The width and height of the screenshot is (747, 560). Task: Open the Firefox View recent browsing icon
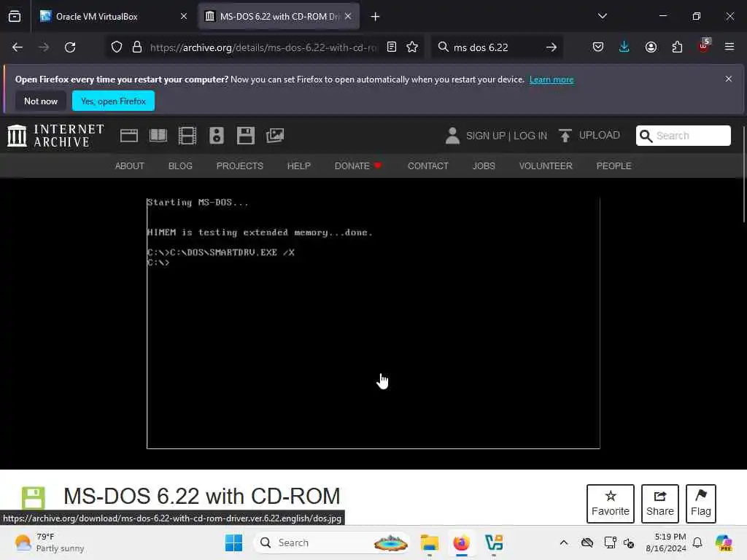point(15,17)
